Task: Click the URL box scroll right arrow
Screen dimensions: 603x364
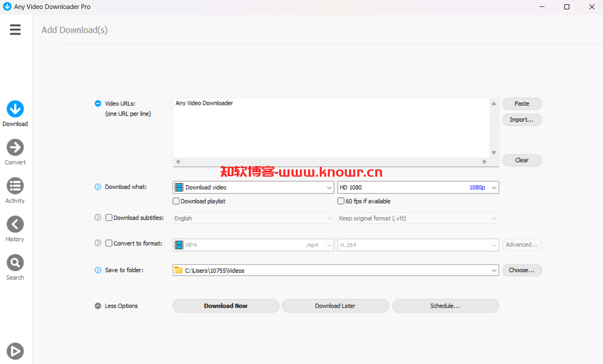Action: coord(484,162)
